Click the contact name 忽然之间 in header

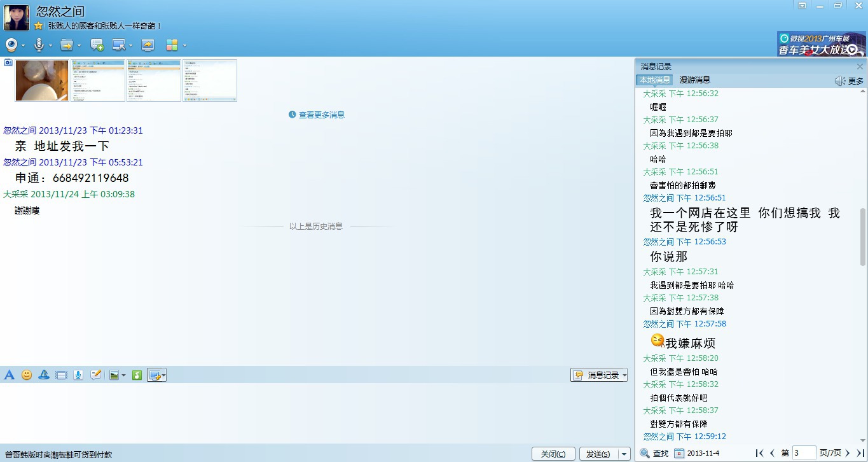click(x=60, y=11)
